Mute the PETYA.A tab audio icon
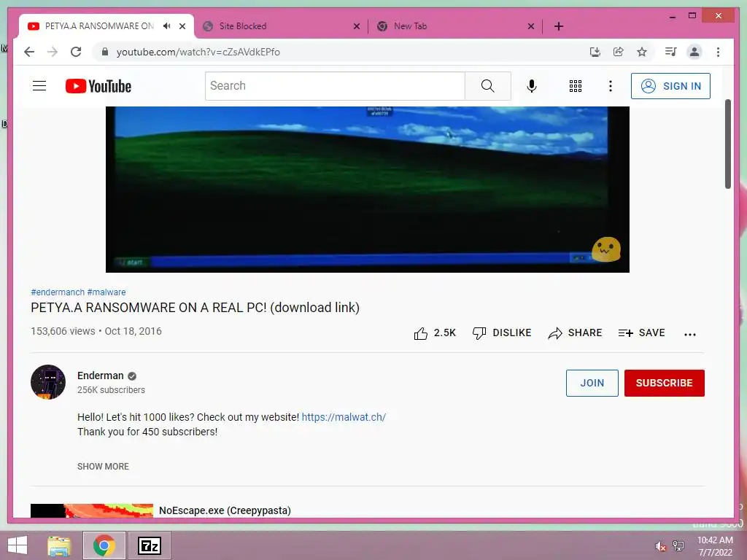The image size is (747, 560). click(167, 26)
